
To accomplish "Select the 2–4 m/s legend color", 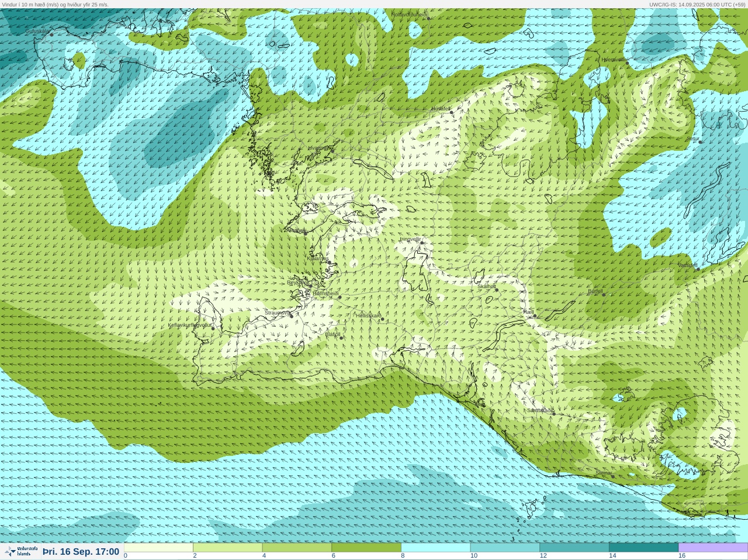I will point(227,548).
